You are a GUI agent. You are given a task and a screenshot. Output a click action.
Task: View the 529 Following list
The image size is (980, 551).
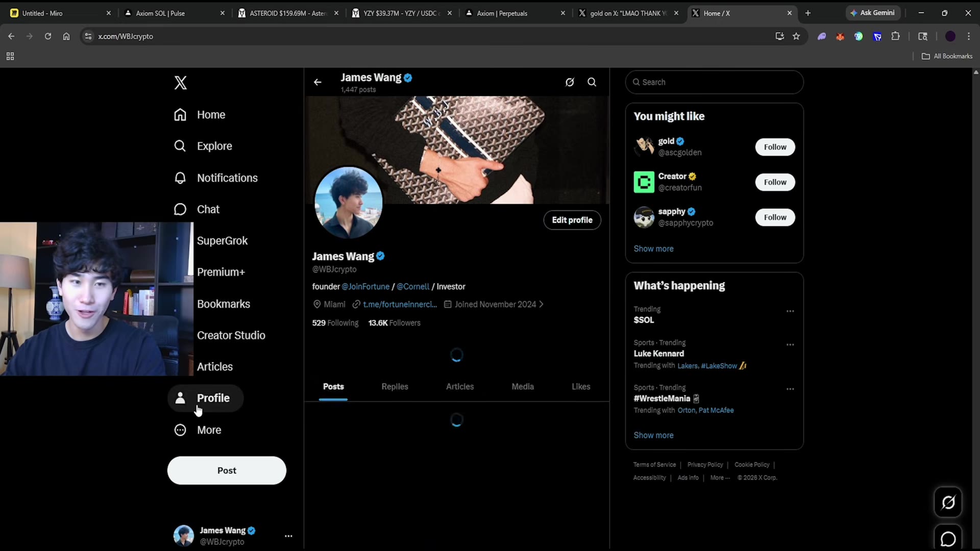(x=335, y=323)
